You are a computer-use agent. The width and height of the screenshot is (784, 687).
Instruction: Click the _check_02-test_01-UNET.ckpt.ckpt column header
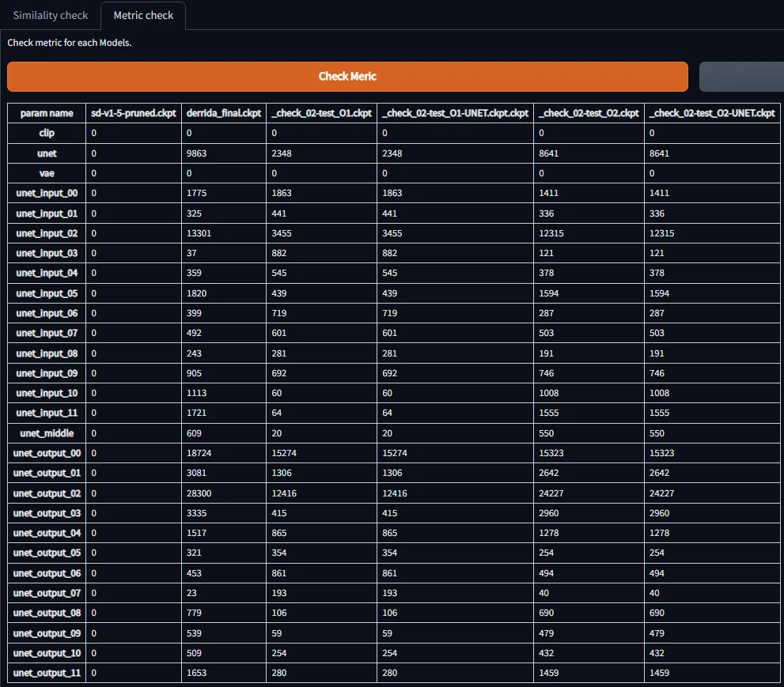point(455,113)
